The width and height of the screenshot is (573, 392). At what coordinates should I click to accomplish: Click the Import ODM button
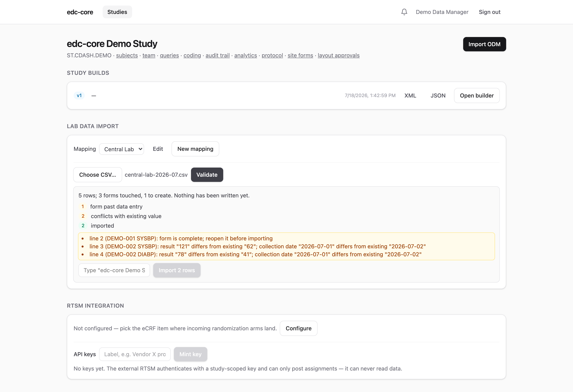484,44
